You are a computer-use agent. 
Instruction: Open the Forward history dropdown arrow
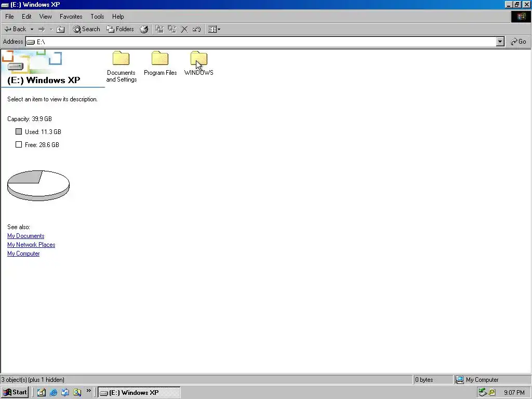[x=51, y=29]
